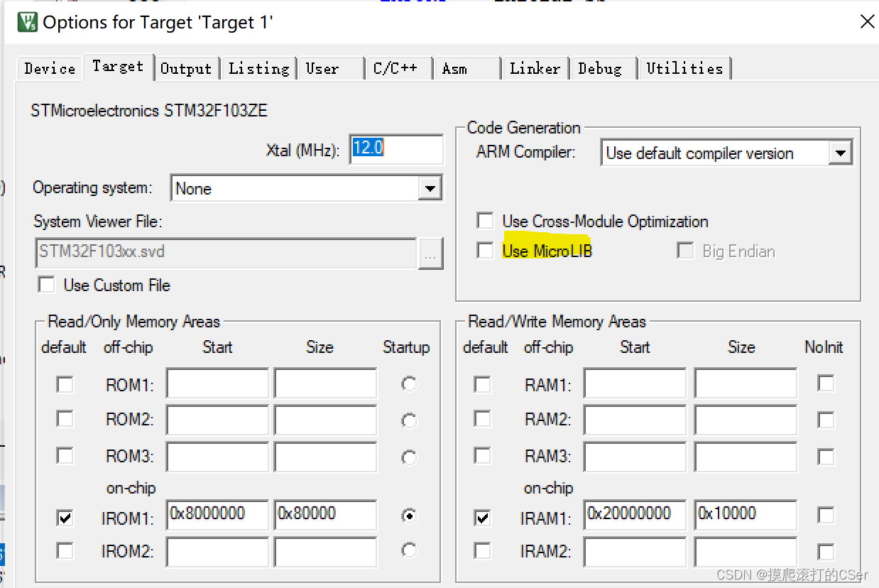Enable Use Custom File checkbox
Viewport: 879px width, 588px height.
47,285
